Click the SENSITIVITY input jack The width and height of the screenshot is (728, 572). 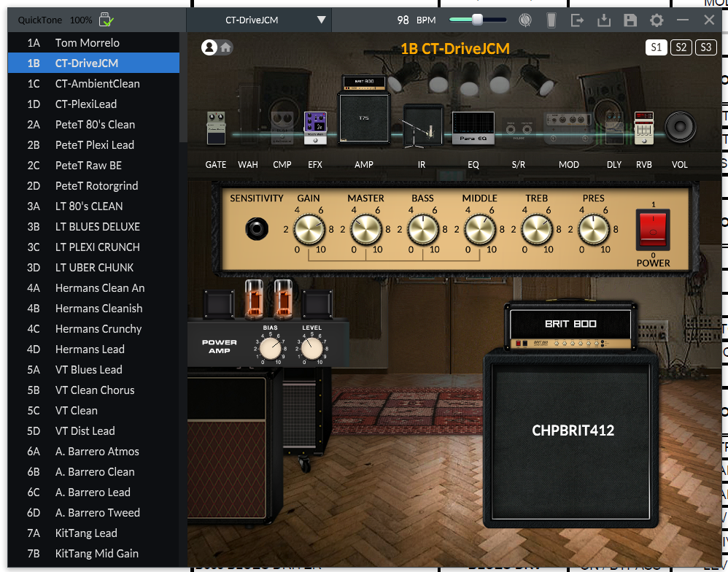[257, 229]
